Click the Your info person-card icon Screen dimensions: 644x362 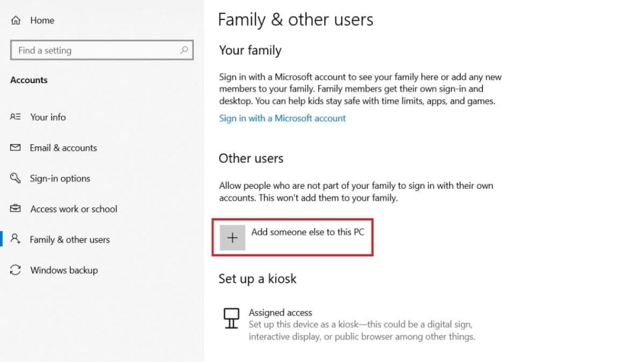tap(16, 117)
